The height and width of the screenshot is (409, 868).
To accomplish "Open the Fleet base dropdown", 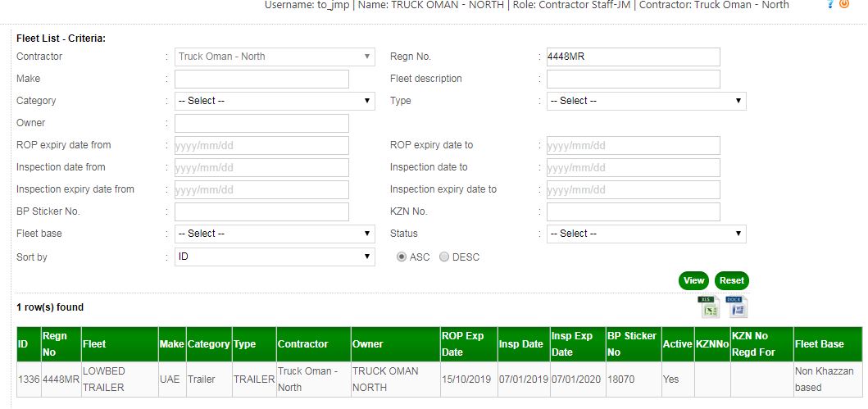I will pos(275,234).
